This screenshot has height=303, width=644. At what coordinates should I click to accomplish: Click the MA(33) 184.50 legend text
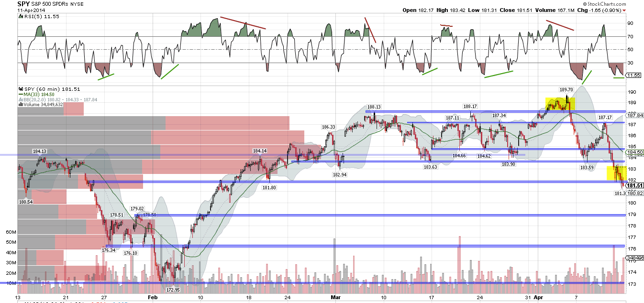[x=39, y=94]
